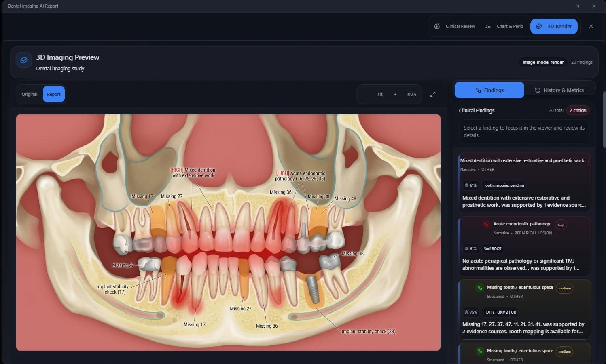
Task: Close the 3D Render panel with X
Action: pyautogui.click(x=591, y=26)
